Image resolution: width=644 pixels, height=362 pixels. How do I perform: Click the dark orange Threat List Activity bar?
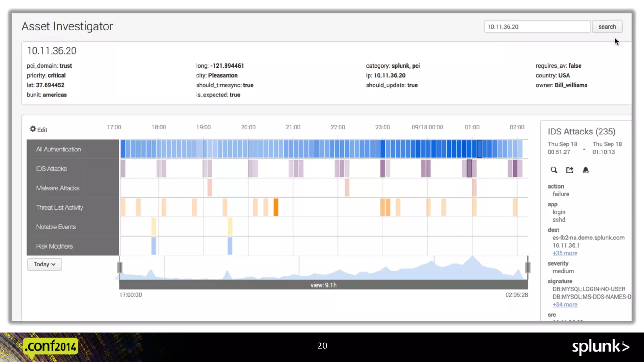(x=276, y=207)
